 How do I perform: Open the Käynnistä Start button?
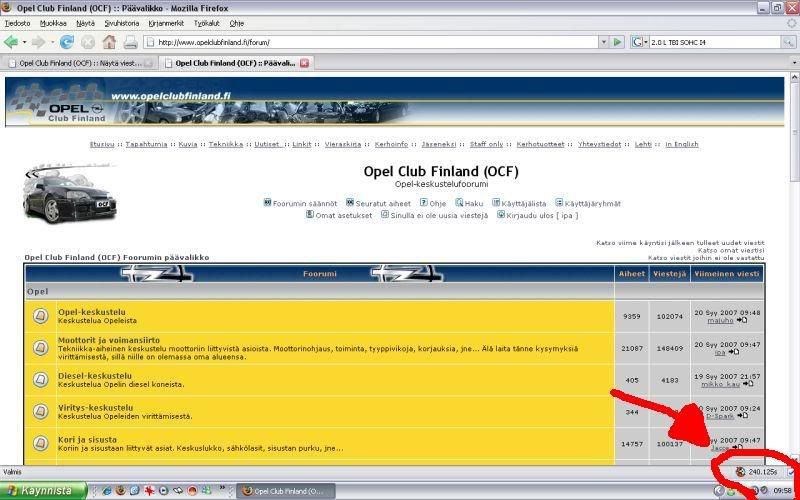click(41, 491)
